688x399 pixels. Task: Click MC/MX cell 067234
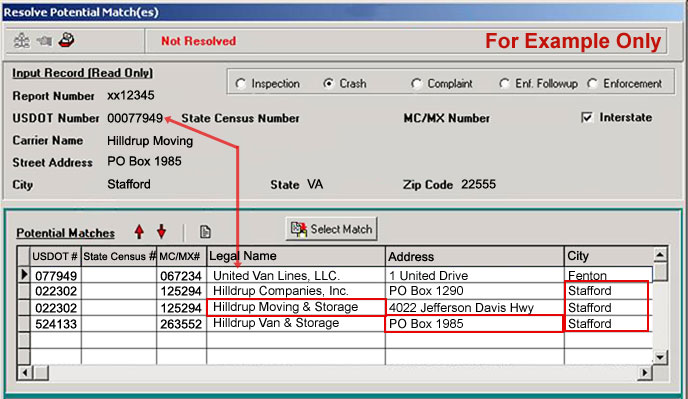(182, 275)
